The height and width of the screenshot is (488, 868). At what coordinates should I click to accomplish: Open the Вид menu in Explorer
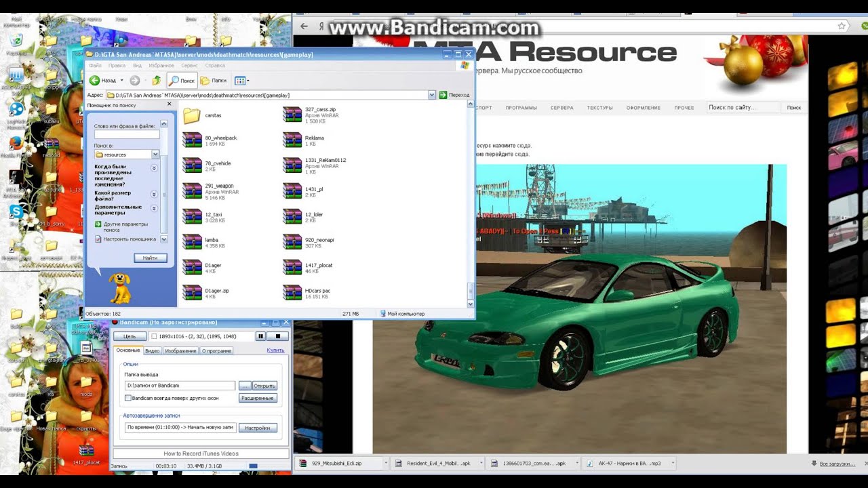(137, 66)
